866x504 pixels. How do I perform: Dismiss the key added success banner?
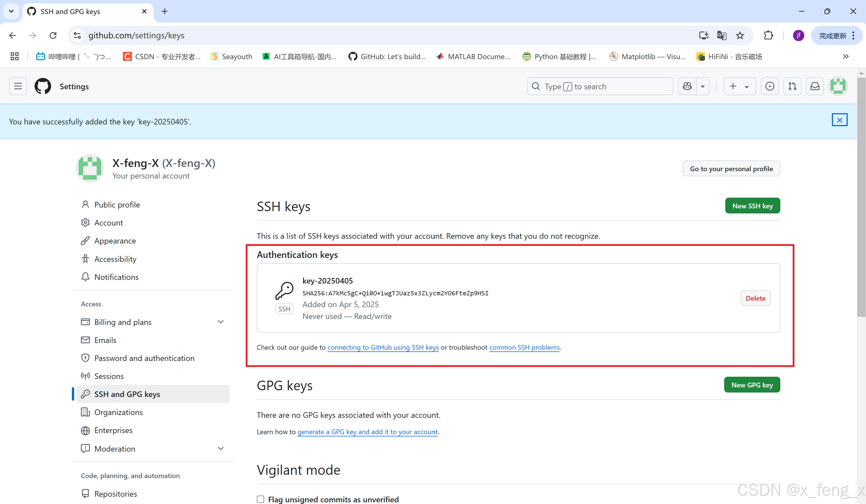[839, 120]
